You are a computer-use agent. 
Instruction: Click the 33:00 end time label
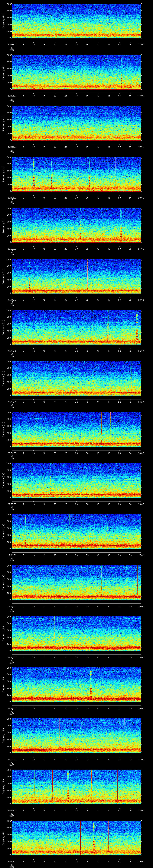(x=141, y=861)
